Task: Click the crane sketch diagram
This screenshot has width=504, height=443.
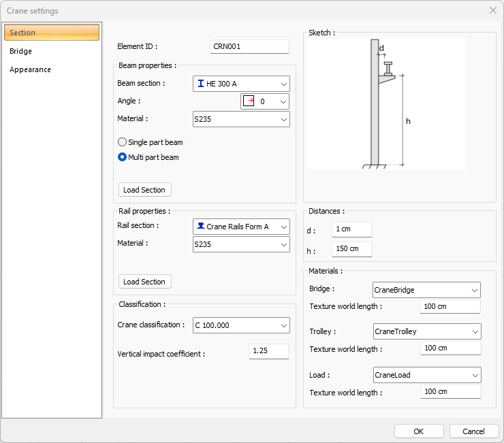Action: click(x=386, y=103)
